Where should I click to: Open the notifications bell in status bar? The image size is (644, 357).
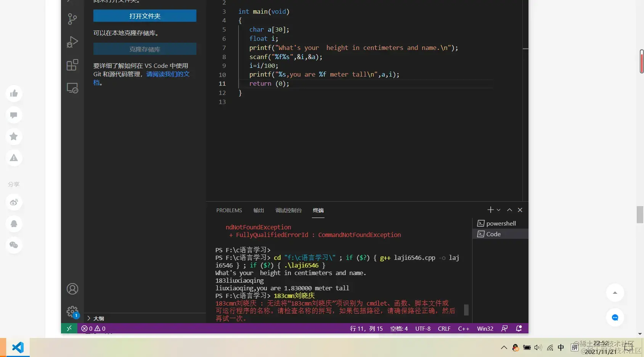coord(519,328)
